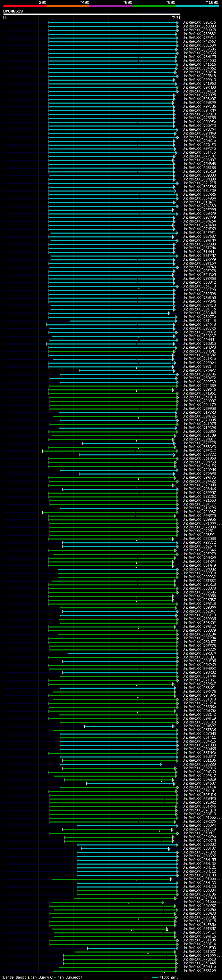Click the white BP046619 query sequence bar

pyautogui.click(x=92, y=14)
